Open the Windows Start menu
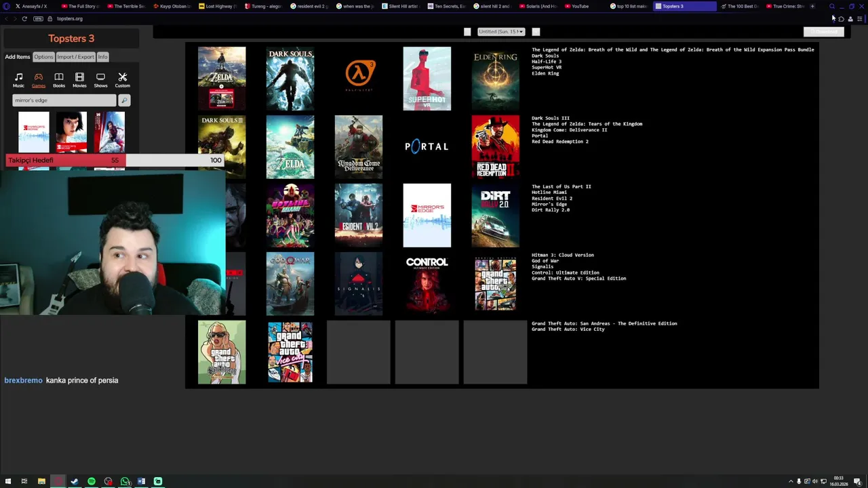868x488 pixels. point(7,481)
